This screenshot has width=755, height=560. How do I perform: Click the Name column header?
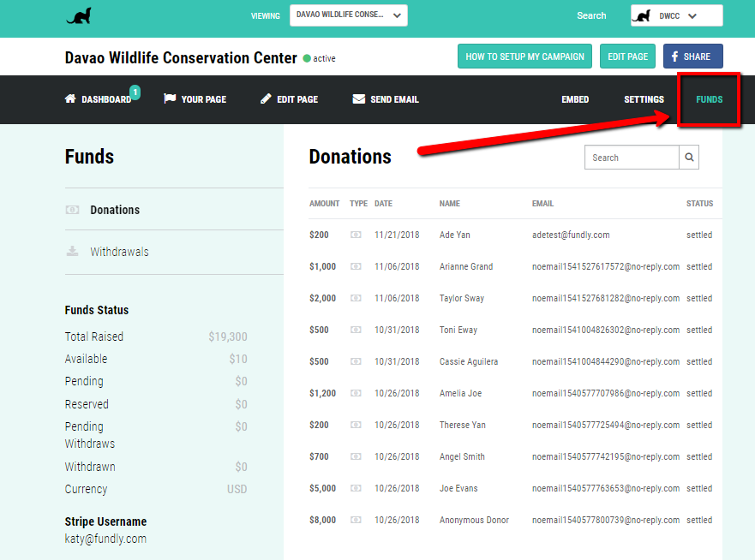coord(450,204)
